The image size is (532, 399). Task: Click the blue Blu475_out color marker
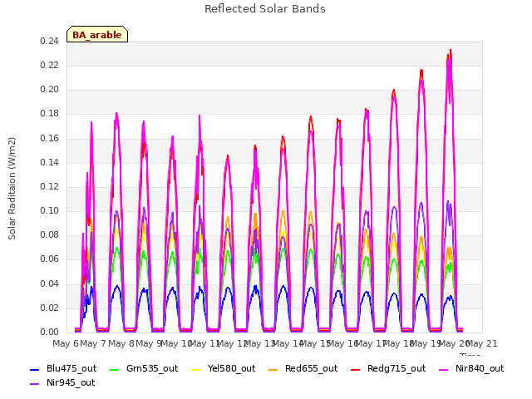tap(35, 369)
